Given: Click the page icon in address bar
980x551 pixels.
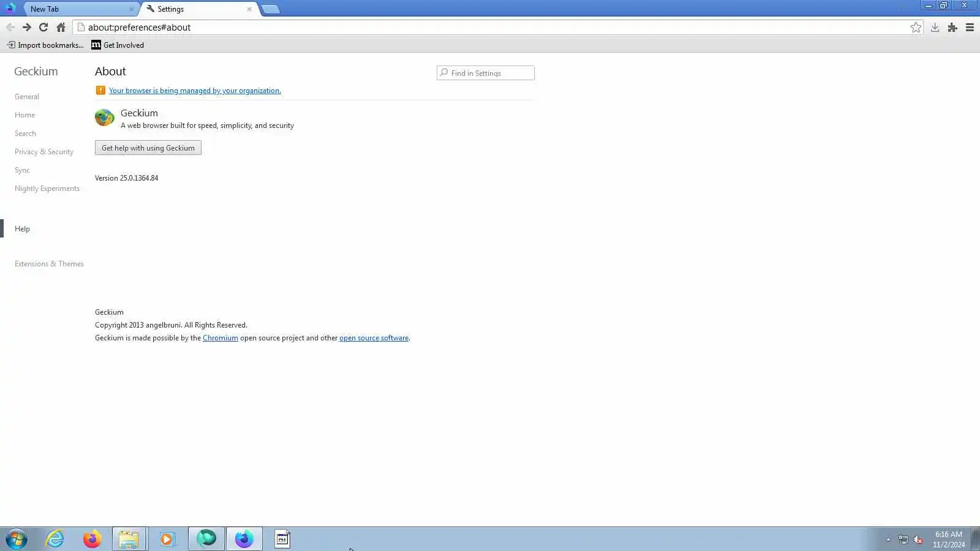Looking at the screenshot, I should (81, 28).
